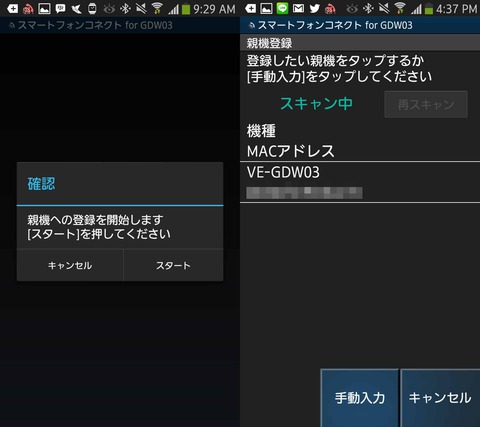Tap the Wi-Fi icon in right status bar

pos(400,8)
